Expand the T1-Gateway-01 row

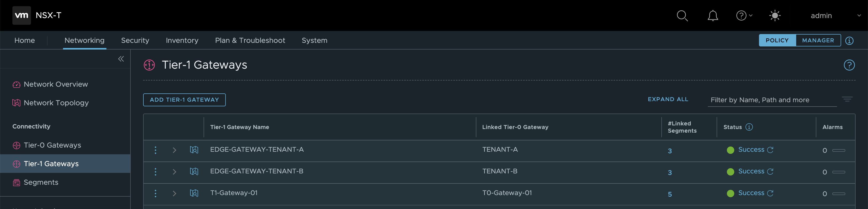174,194
